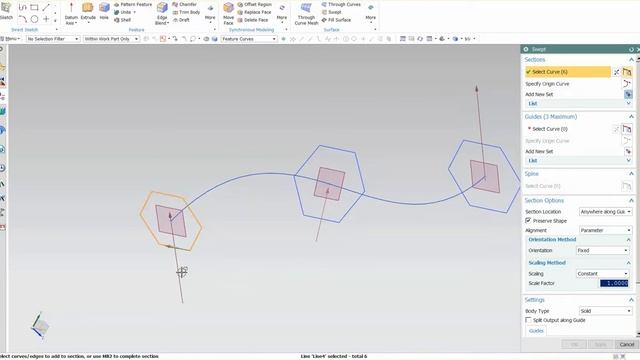The width and height of the screenshot is (640, 360).
Task: Click the Draft command
Action: 181,20
